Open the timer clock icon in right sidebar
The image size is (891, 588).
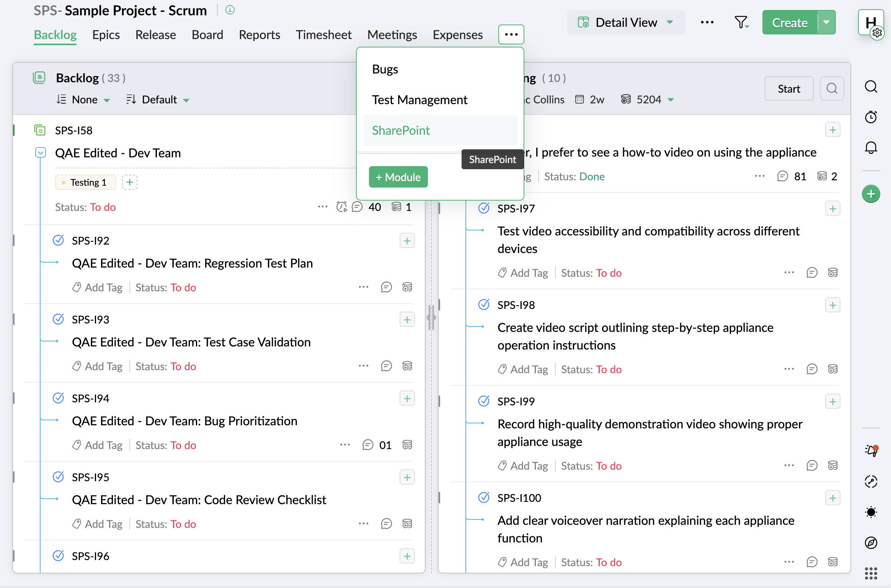(871, 117)
